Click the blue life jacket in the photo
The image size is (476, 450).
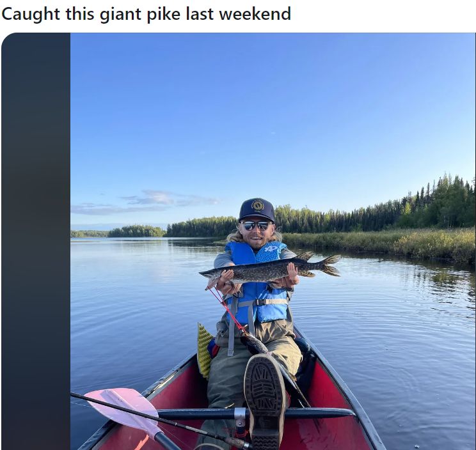(x=257, y=281)
